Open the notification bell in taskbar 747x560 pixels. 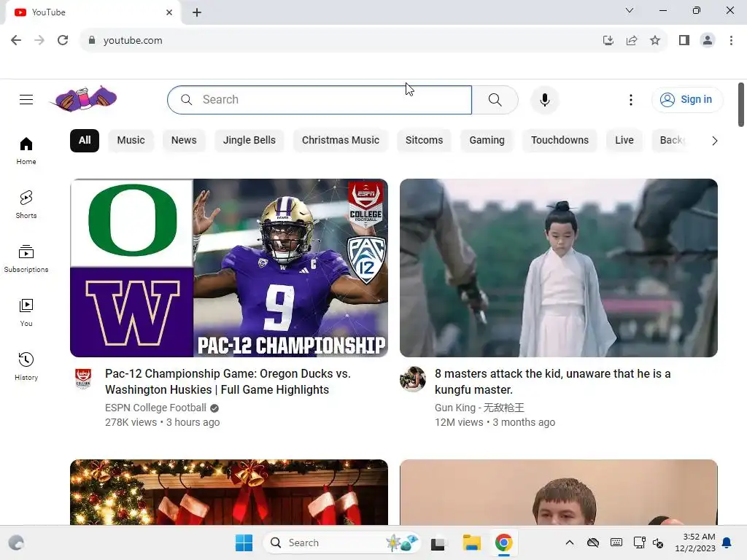click(x=727, y=542)
